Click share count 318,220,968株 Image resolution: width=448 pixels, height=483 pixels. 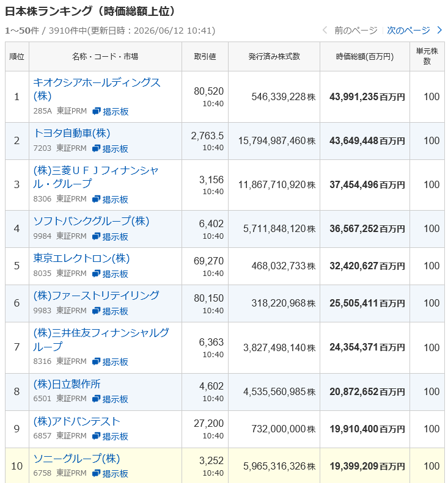pos(284,303)
